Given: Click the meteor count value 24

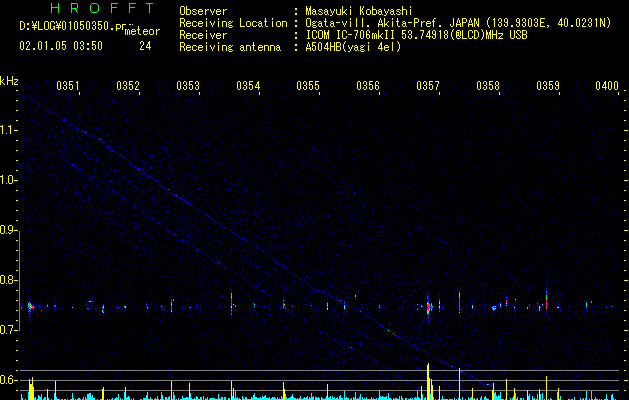Looking at the screenshot, I should click(x=145, y=46).
